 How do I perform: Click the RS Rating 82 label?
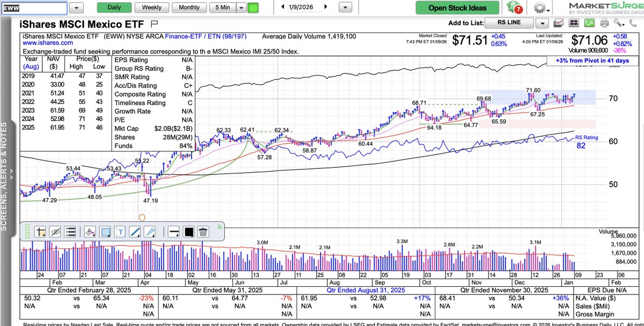(x=587, y=142)
